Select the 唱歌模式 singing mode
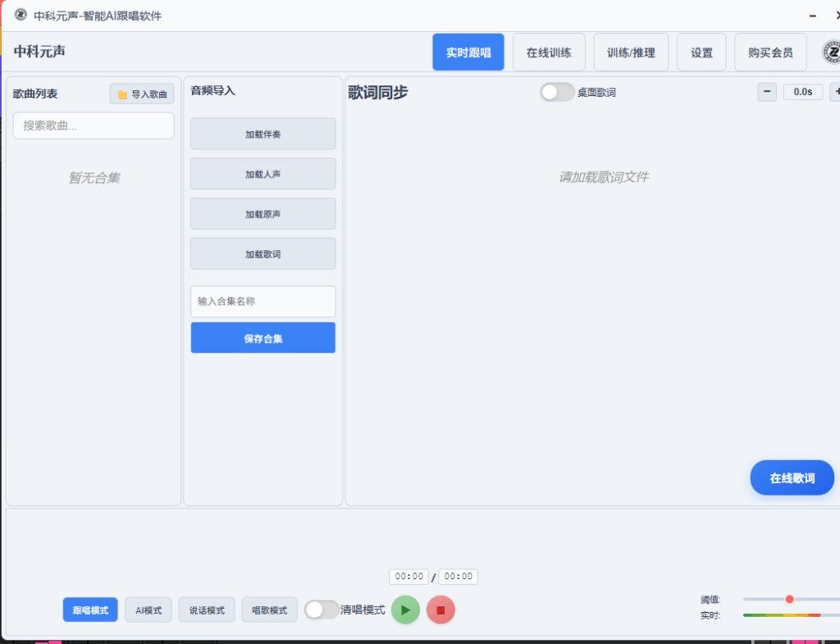 [x=269, y=610]
